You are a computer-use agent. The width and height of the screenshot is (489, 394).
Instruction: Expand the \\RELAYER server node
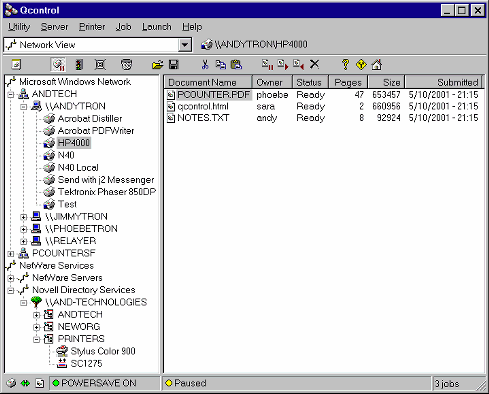[23, 241]
